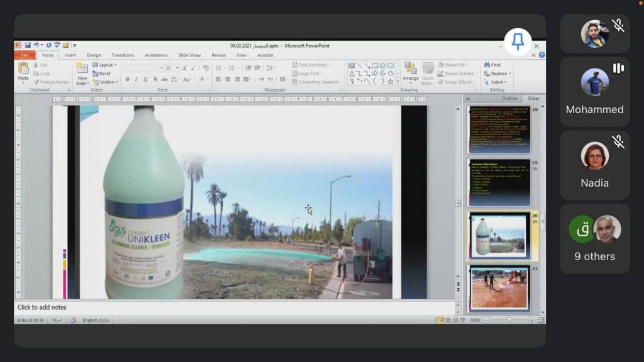Viewport: 644px width, 362px height.
Task: Open the Layout dropdown
Action: 104,65
